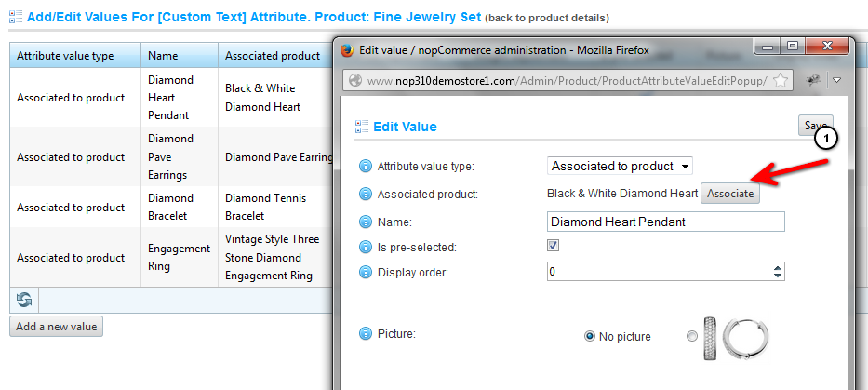868x390 pixels.
Task: Open back to product details link
Action: click(547, 18)
